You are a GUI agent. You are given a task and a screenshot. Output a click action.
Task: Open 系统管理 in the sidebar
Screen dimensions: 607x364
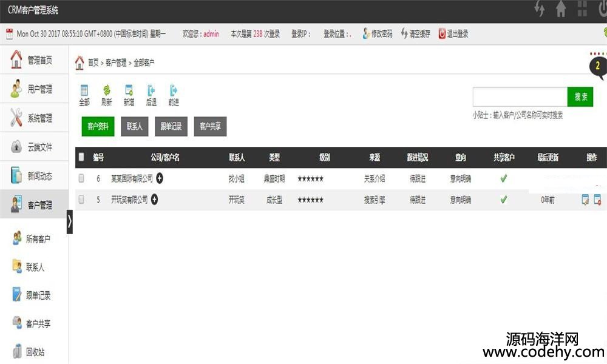(34, 118)
